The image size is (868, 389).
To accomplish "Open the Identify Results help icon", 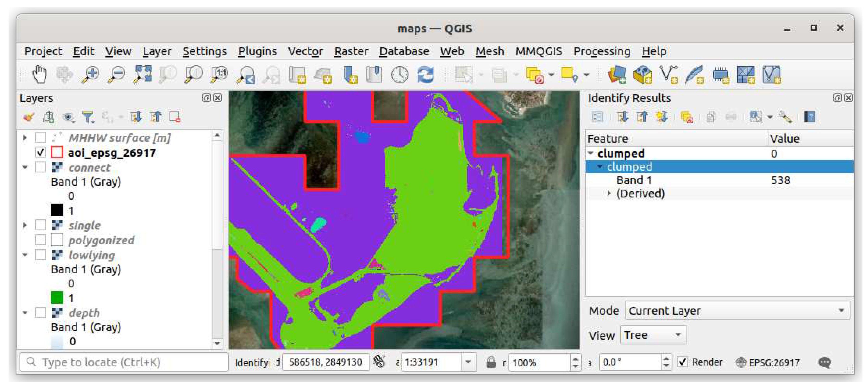I will tap(810, 117).
